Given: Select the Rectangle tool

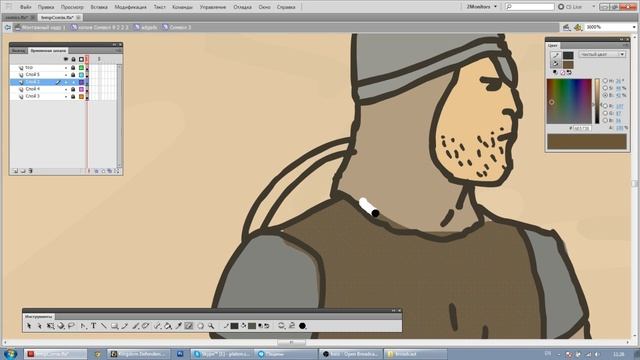Looking at the screenshot, I should (x=115, y=326).
